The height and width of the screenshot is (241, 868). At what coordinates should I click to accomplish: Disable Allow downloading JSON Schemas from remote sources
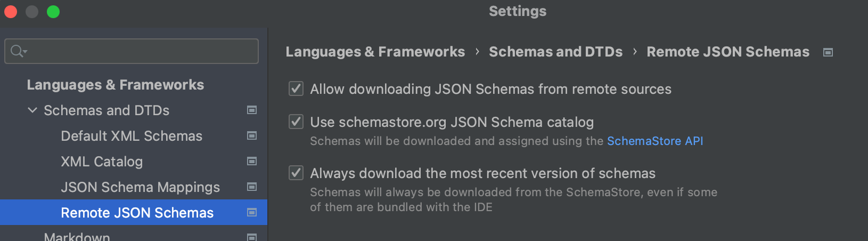296,89
